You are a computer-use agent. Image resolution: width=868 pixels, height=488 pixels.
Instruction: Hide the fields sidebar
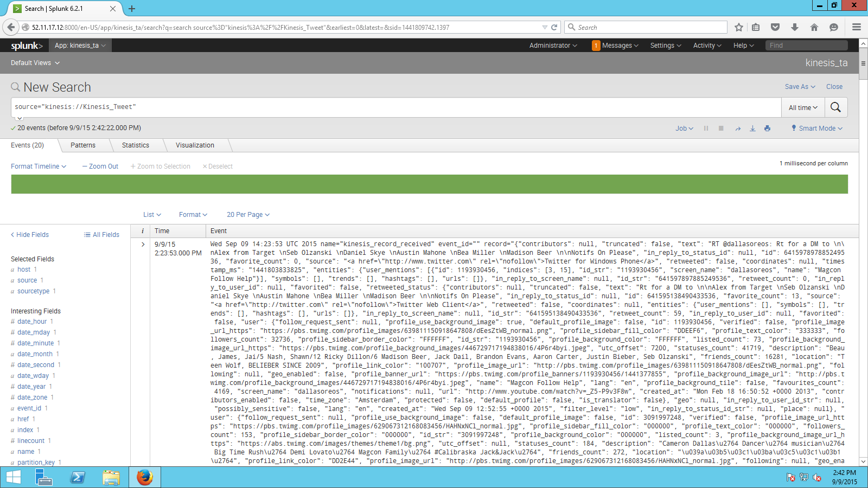click(29, 234)
